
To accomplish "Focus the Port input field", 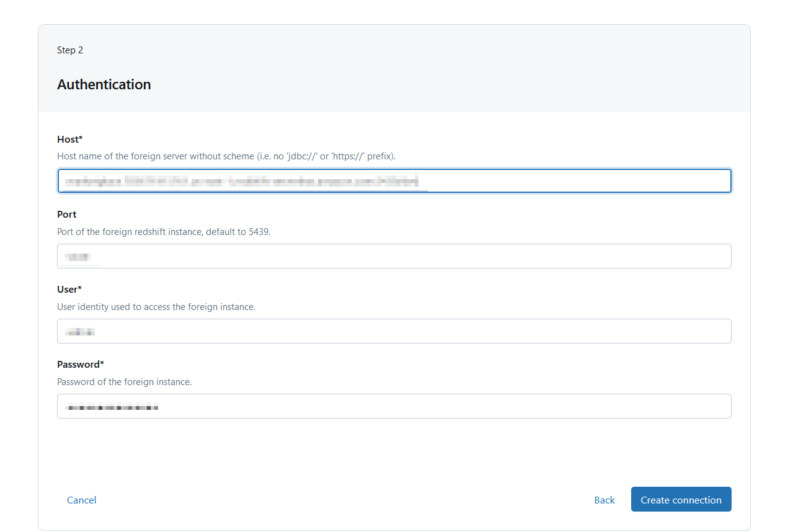I will pyautogui.click(x=394, y=256).
